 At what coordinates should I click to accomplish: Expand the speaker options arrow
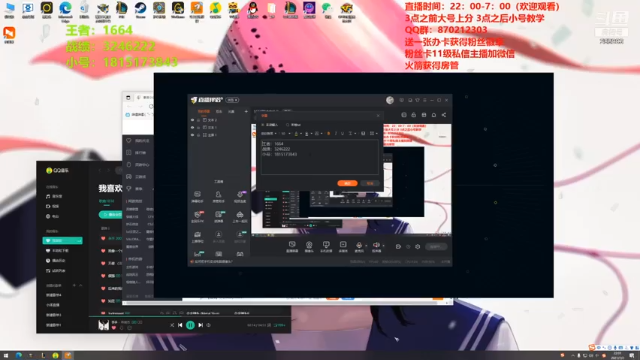pos(383,245)
